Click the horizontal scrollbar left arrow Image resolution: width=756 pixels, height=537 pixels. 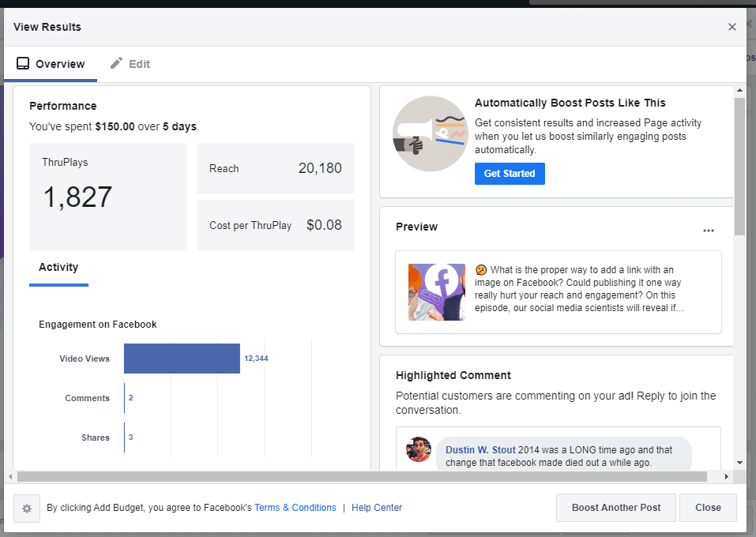[x=10, y=477]
